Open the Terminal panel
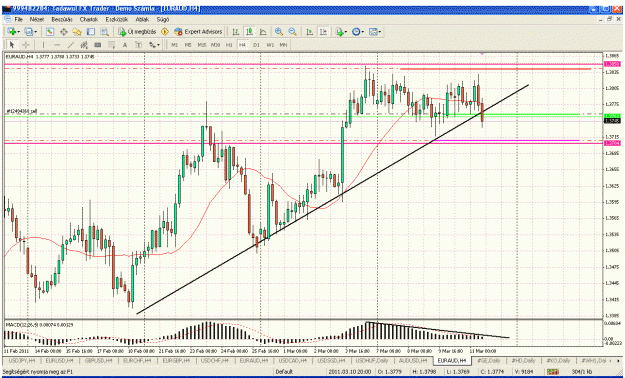 pos(91,32)
